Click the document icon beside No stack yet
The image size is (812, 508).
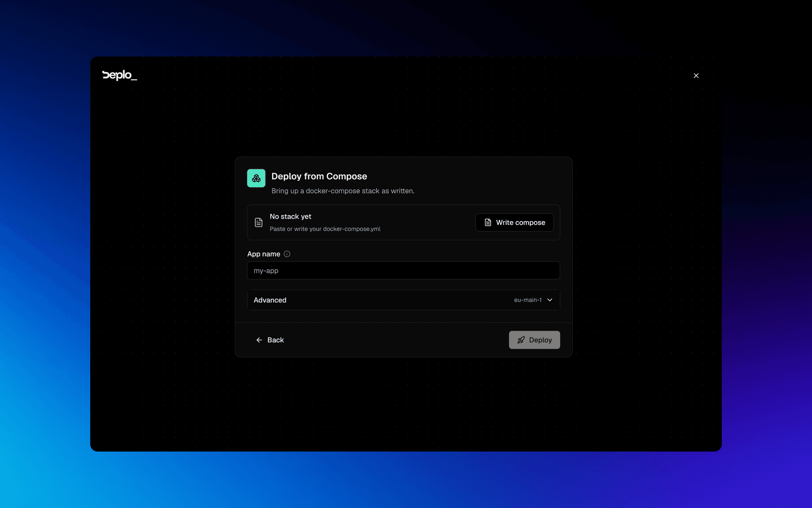click(258, 222)
